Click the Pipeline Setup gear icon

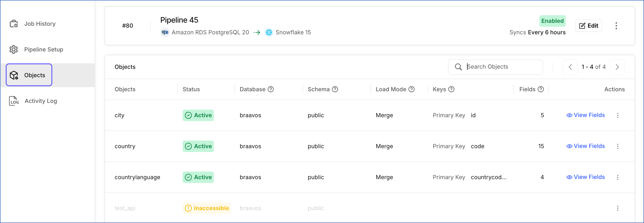[x=14, y=50]
